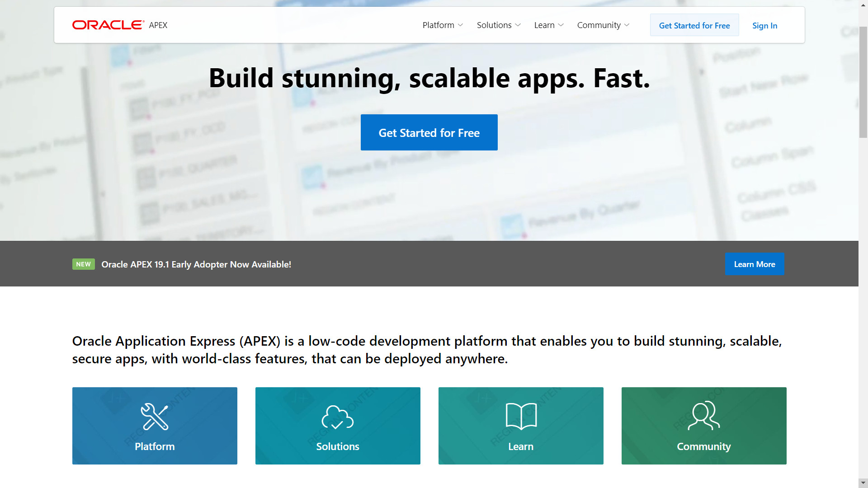The height and width of the screenshot is (488, 868).
Task: Click Learn More on the announcement banner
Action: coord(754,264)
